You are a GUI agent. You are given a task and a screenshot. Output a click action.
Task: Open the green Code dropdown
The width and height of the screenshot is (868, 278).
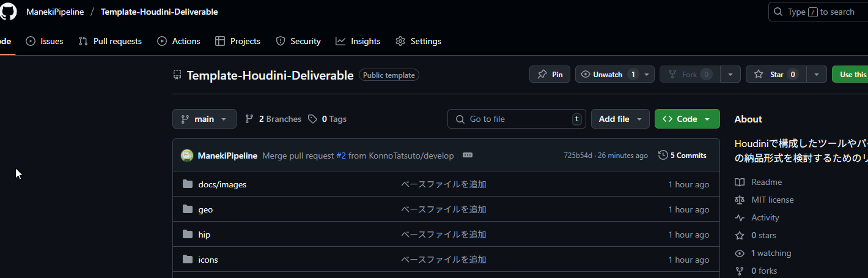pos(687,119)
